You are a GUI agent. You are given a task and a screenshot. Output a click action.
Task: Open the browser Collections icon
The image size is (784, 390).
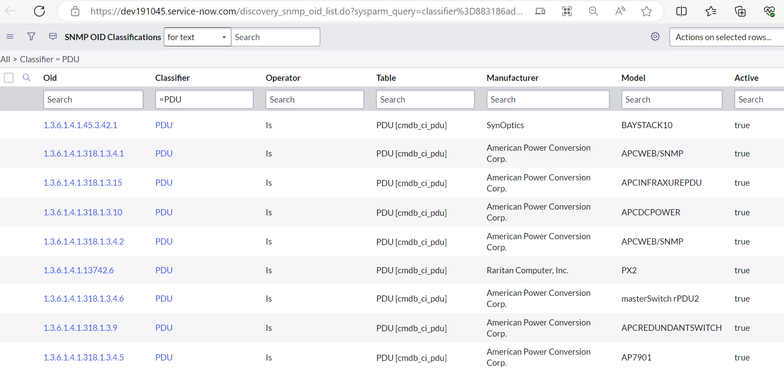coord(740,11)
